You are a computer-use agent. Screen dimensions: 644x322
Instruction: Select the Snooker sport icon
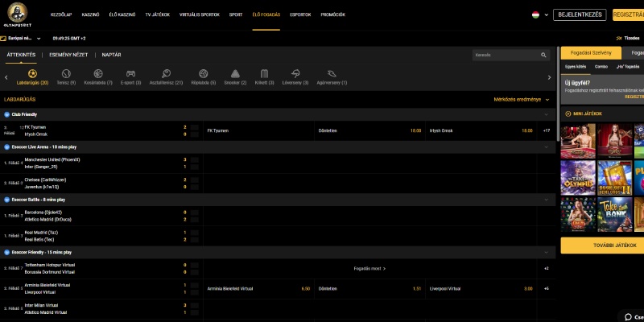coord(235,74)
